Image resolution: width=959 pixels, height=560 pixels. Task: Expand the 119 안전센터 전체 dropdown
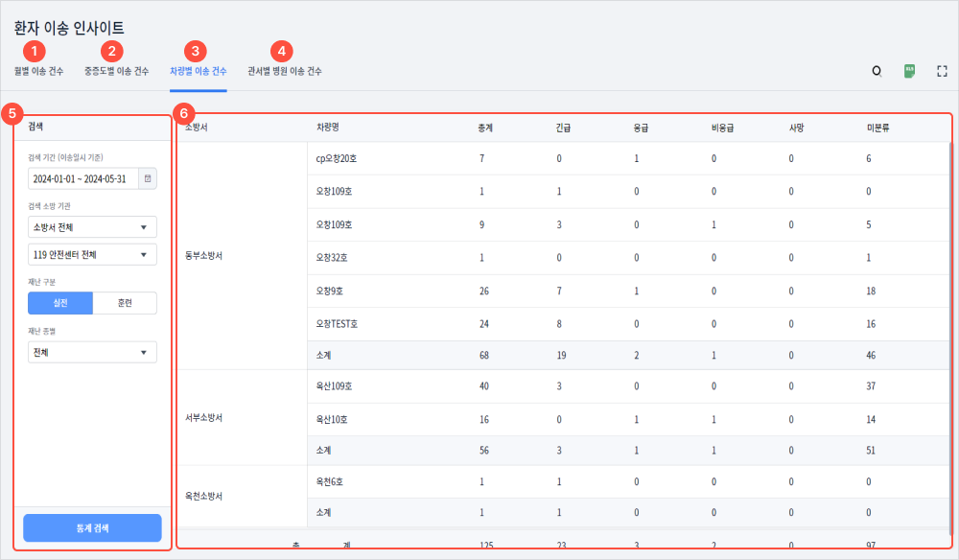92,254
